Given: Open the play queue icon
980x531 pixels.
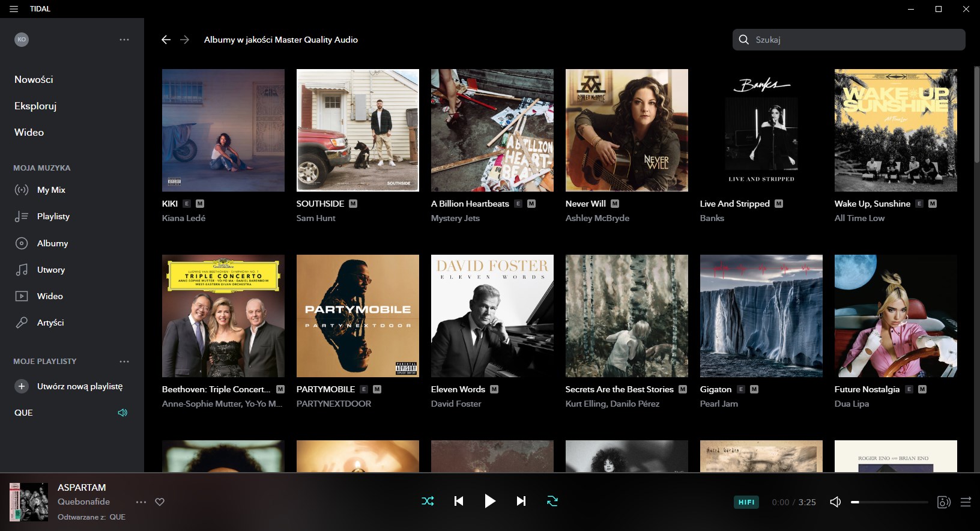Looking at the screenshot, I should click(966, 502).
